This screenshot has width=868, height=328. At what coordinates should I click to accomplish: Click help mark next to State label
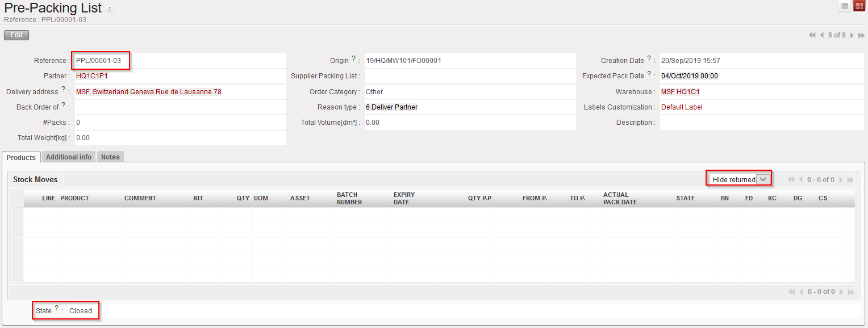(56, 309)
